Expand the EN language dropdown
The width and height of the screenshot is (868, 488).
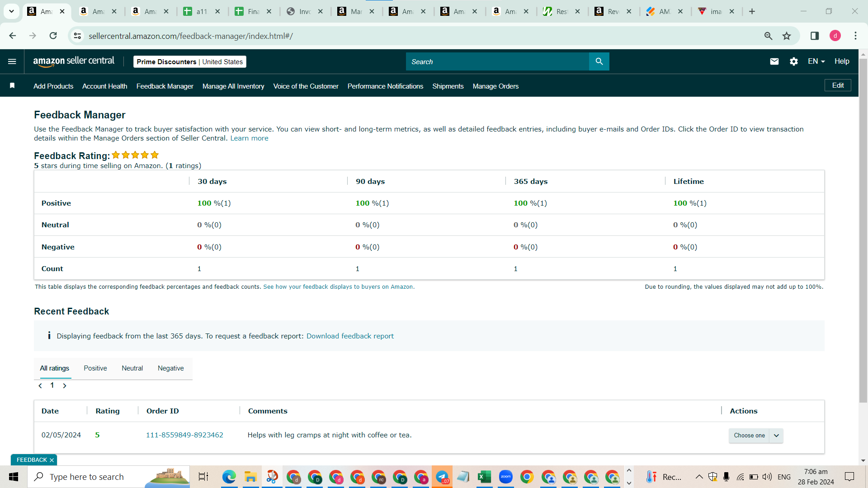[816, 61]
